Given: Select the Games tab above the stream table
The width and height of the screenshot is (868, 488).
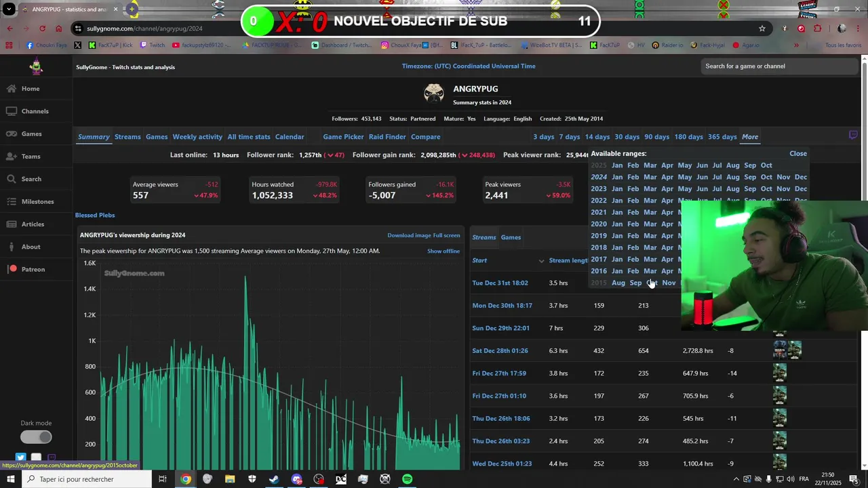Looking at the screenshot, I should point(511,237).
